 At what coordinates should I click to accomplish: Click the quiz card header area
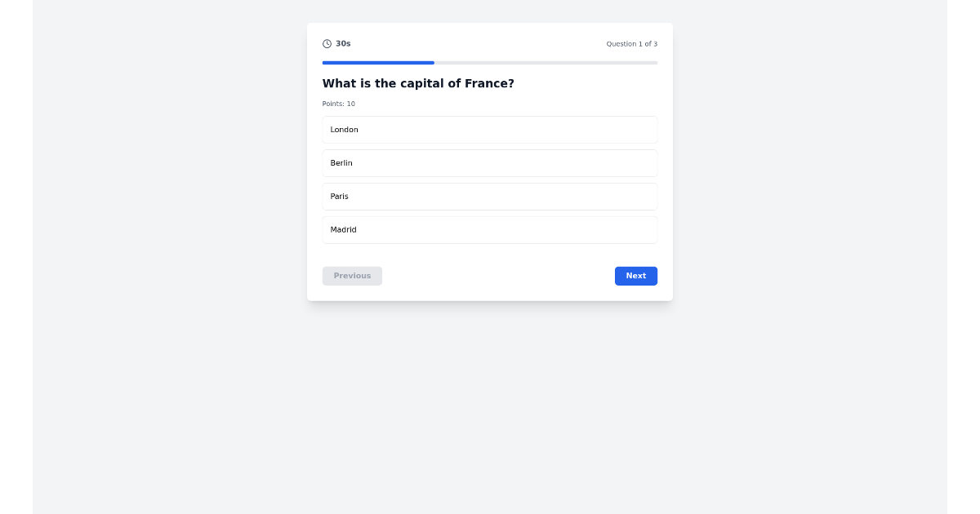489,43
